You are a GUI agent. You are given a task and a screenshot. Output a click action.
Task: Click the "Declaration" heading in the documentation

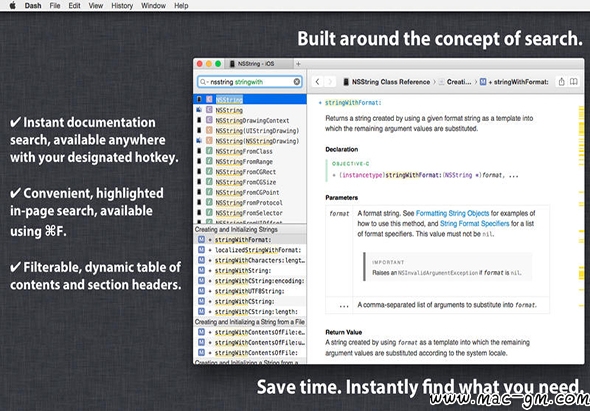coord(341,149)
